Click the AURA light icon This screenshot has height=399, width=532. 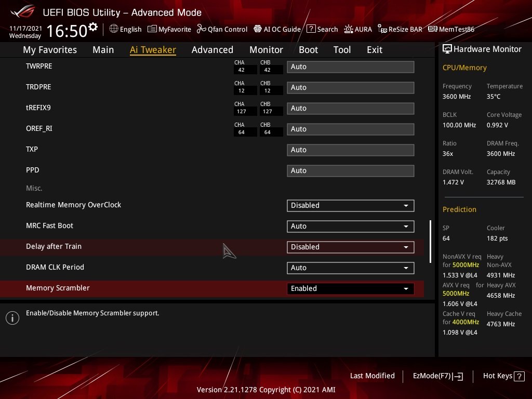point(349,29)
